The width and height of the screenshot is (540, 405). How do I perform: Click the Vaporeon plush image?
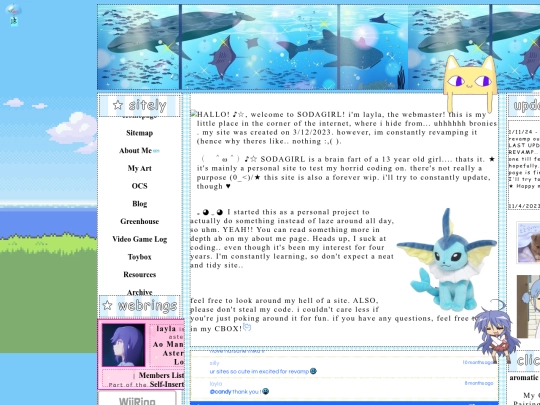click(x=446, y=260)
